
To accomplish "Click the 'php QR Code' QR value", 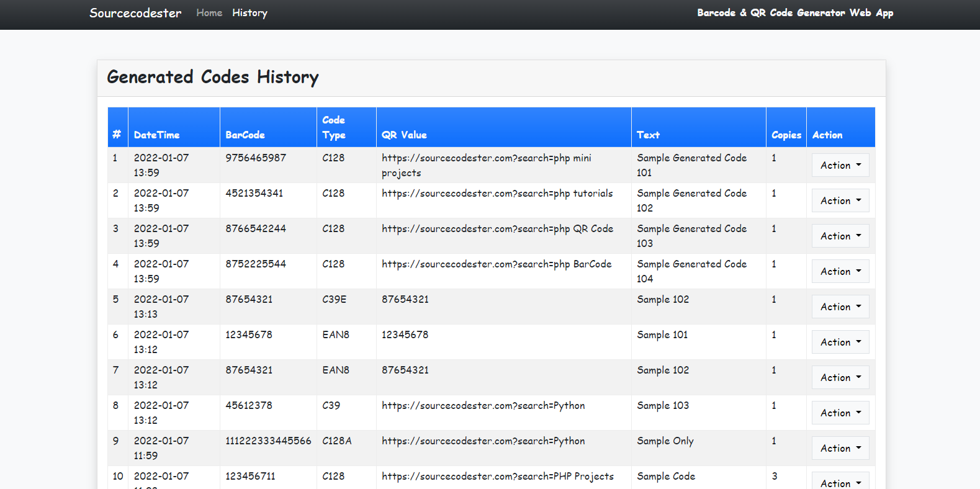I will point(497,229).
